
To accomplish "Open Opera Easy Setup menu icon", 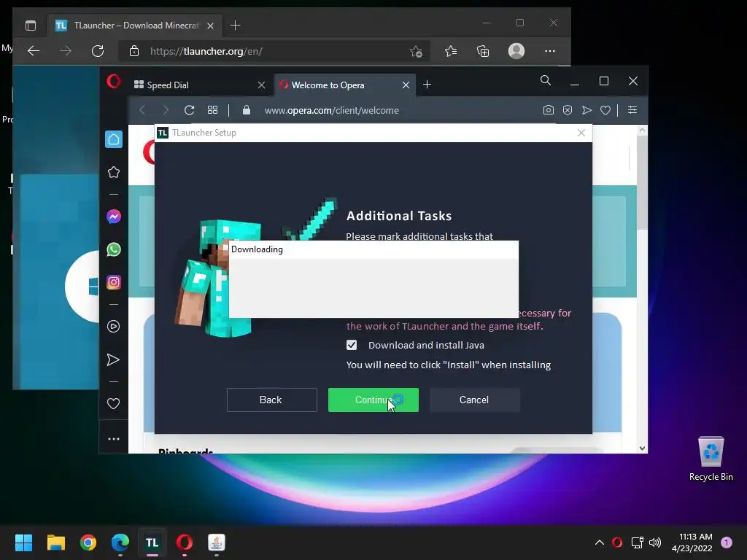I will 632,111.
